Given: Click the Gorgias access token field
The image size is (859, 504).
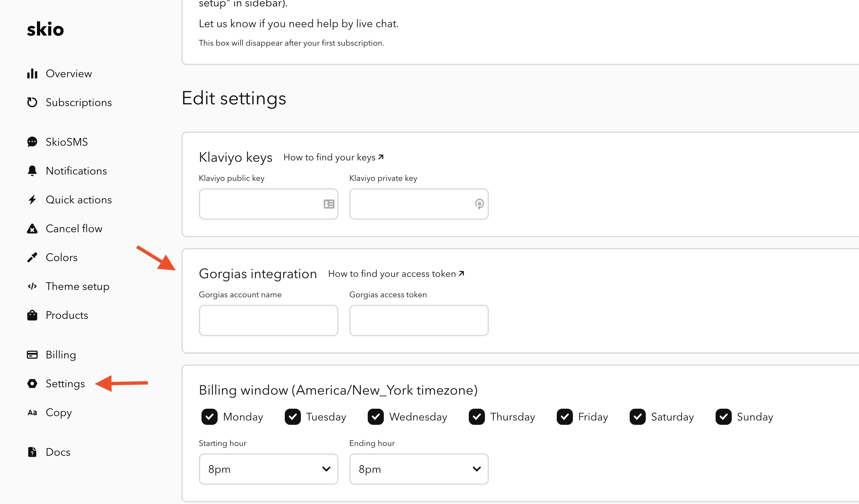Looking at the screenshot, I should [419, 320].
